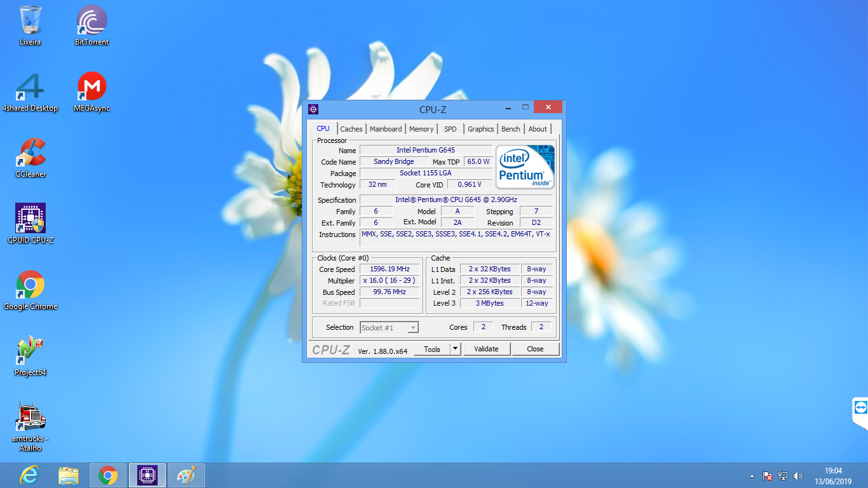
Task: Switch to the CPU tab
Action: (x=323, y=128)
